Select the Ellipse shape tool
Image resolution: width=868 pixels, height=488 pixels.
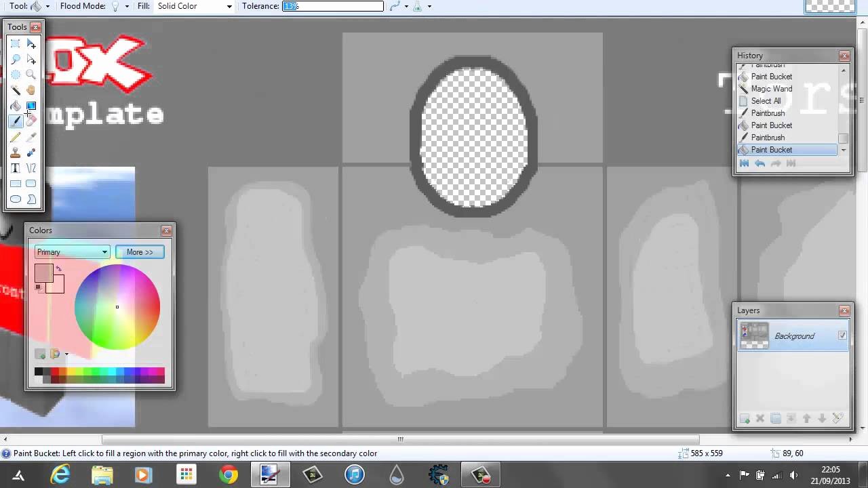coord(16,199)
